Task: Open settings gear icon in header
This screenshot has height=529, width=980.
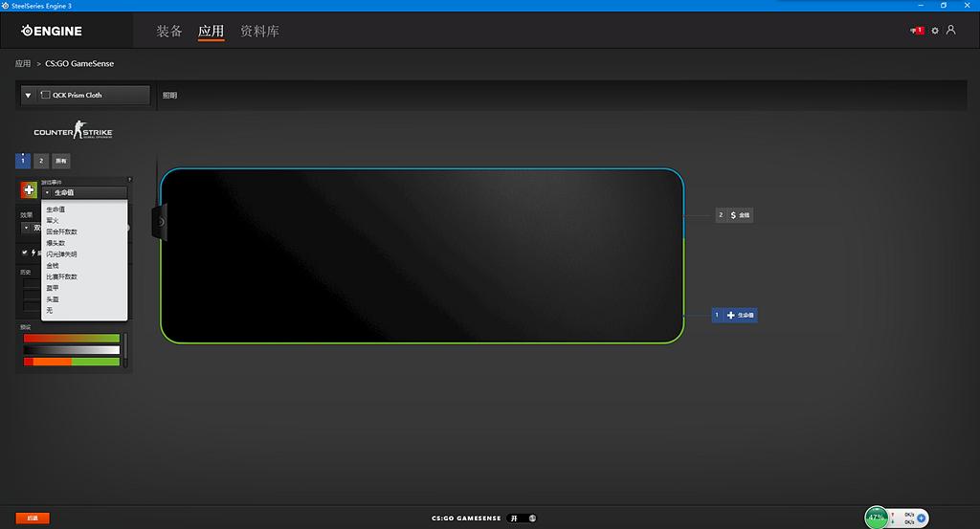Action: click(x=935, y=31)
